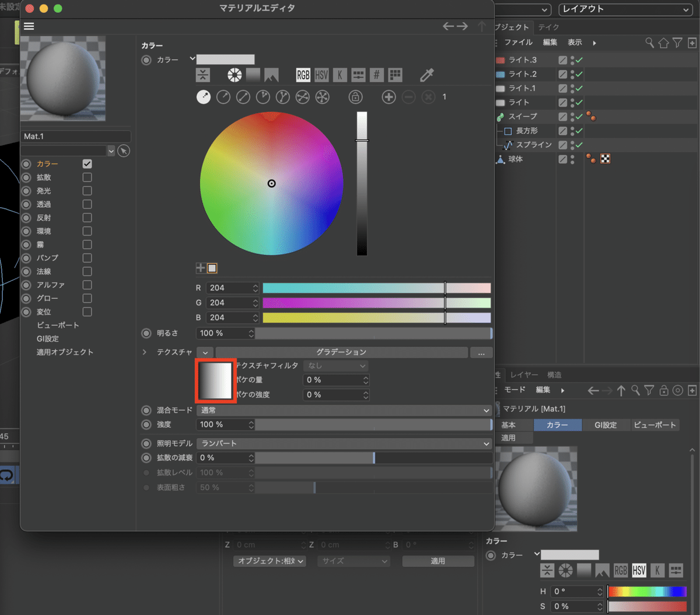
Task: Click the Kelvin temperature K icon
Action: tap(339, 75)
